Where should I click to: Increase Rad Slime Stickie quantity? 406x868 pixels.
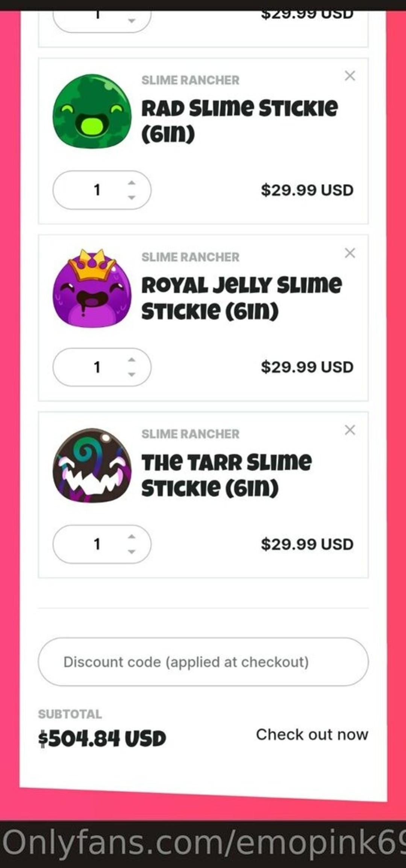tap(132, 183)
